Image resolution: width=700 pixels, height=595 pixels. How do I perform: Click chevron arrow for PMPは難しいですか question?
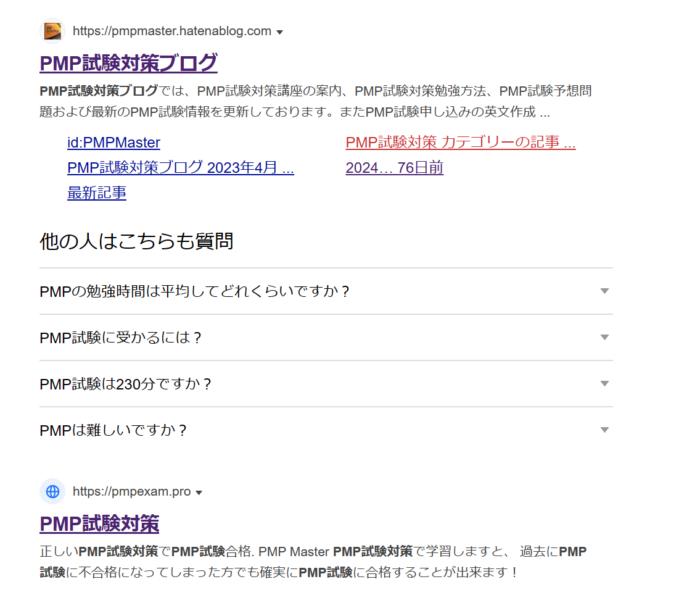click(604, 430)
